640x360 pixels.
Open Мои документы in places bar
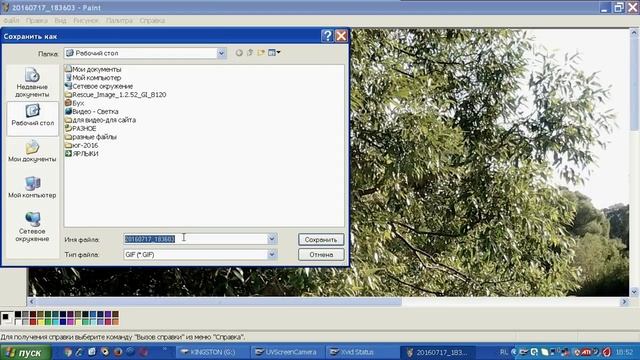point(32,151)
